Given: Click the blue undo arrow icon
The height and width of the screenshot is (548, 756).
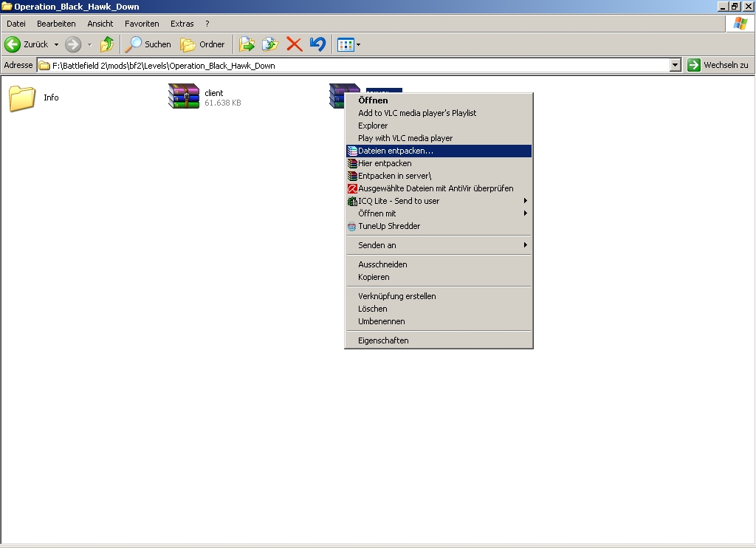Looking at the screenshot, I should tap(317, 44).
